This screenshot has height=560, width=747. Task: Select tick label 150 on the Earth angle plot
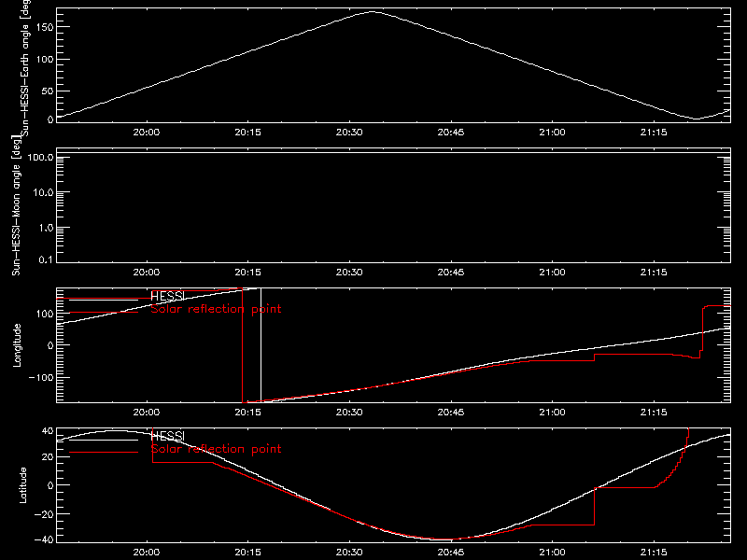pos(44,27)
